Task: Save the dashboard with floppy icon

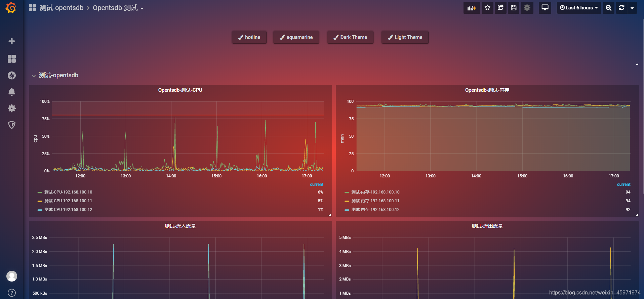Action: 514,8
